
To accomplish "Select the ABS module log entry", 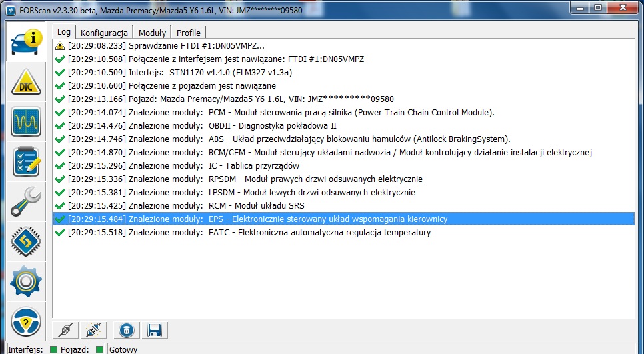I will click(288, 139).
